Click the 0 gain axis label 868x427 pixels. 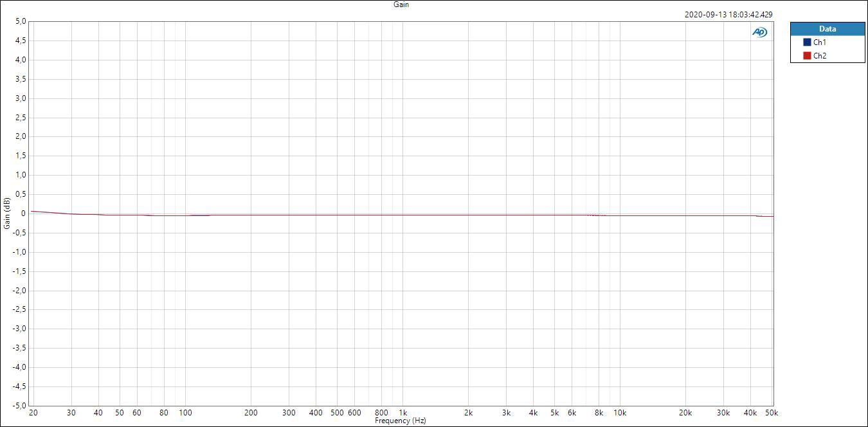[x=24, y=213]
